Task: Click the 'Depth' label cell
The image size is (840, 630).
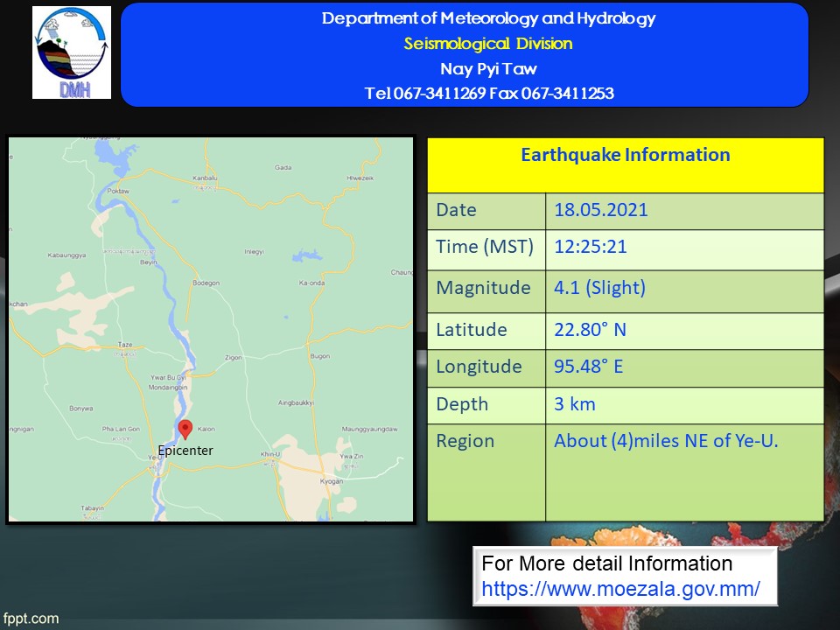Action: pos(486,405)
